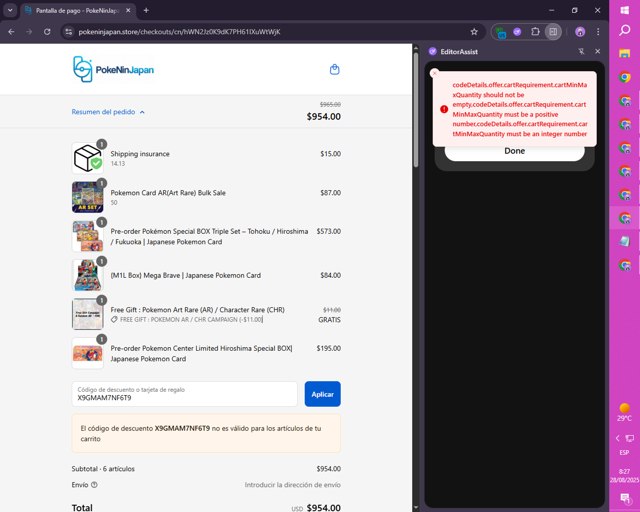Close the Pantalla de pago tab
The width and height of the screenshot is (640, 512).
(128, 11)
